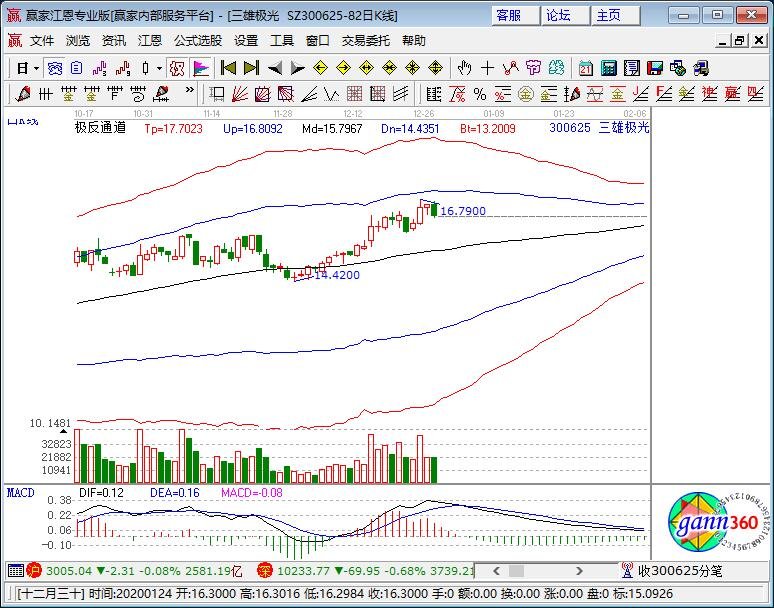Click the red F angle lines icon
Viewport: 774px width, 608px height.
click(663, 94)
